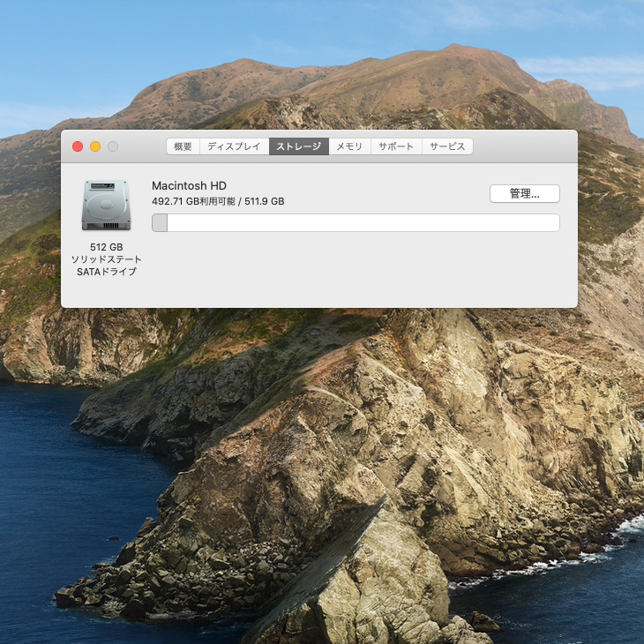Viewport: 644px width, 644px height.
Task: Open the サービス tab
Action: [x=447, y=146]
